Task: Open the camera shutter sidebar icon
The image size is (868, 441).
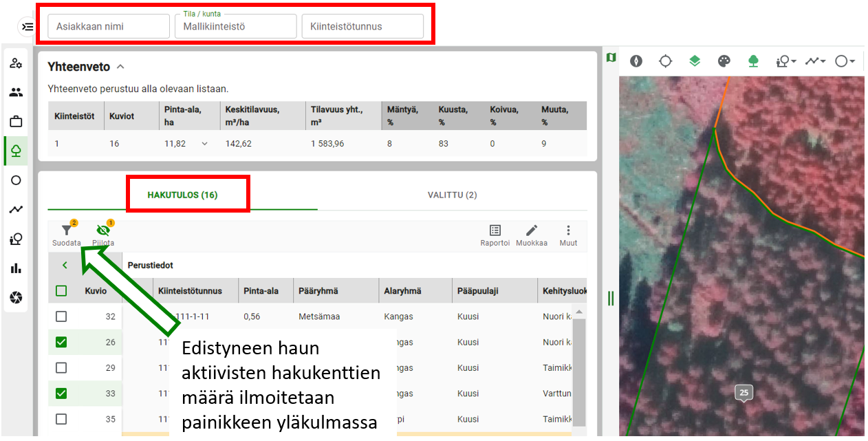Action: pos(16,298)
